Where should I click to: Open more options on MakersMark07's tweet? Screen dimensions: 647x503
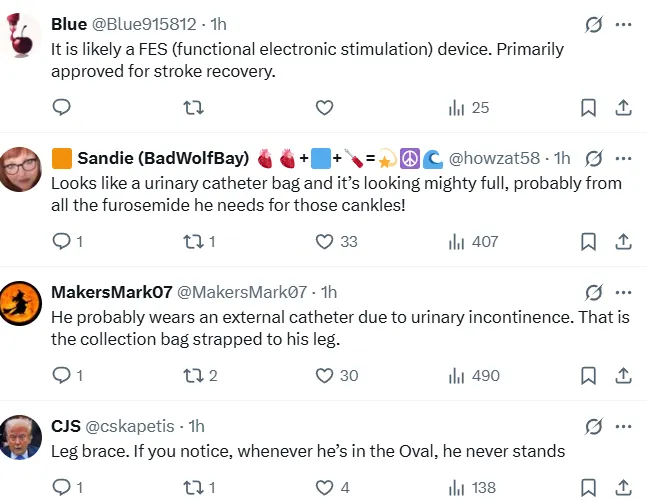click(623, 292)
